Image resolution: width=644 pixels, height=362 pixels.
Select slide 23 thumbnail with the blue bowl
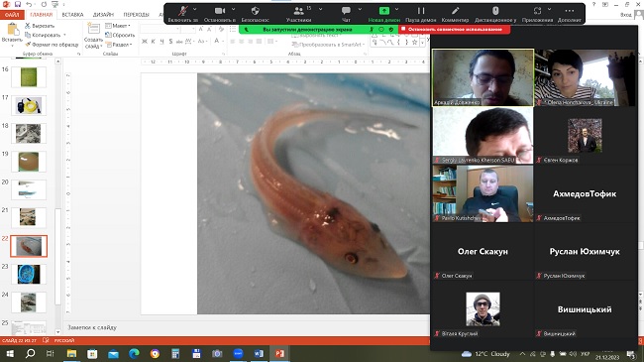tap(29, 274)
